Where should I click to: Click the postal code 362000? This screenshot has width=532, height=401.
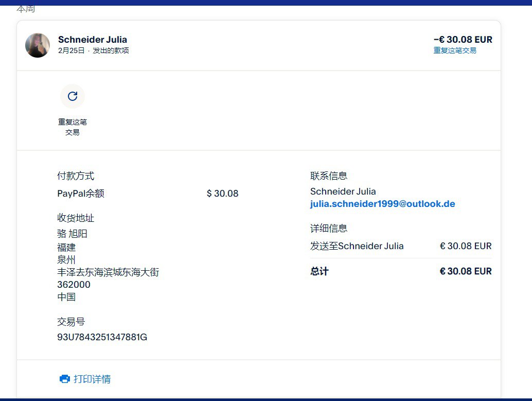74,285
